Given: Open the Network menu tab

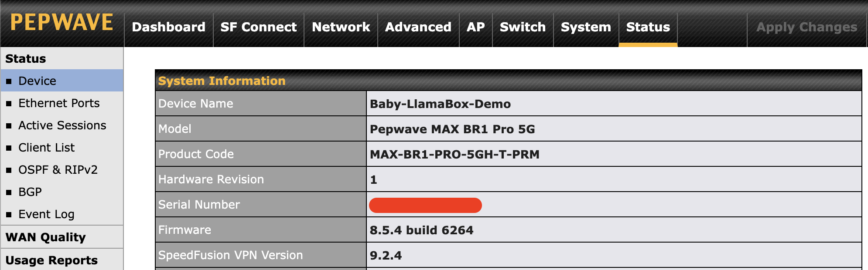Looking at the screenshot, I should click(x=341, y=27).
